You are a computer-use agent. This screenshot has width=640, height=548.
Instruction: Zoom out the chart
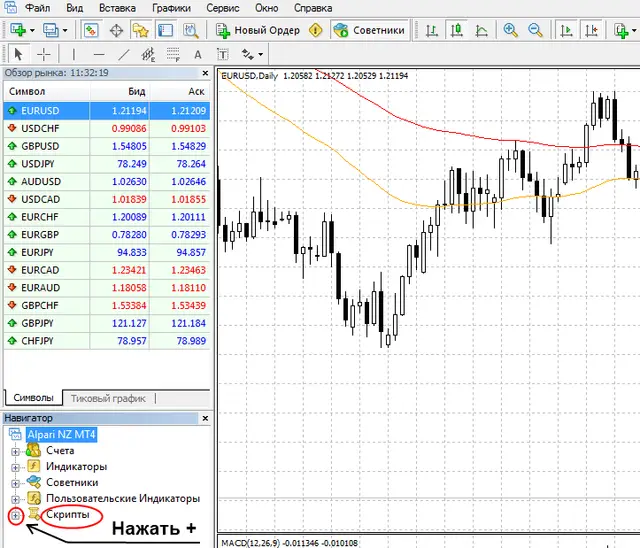(x=535, y=30)
